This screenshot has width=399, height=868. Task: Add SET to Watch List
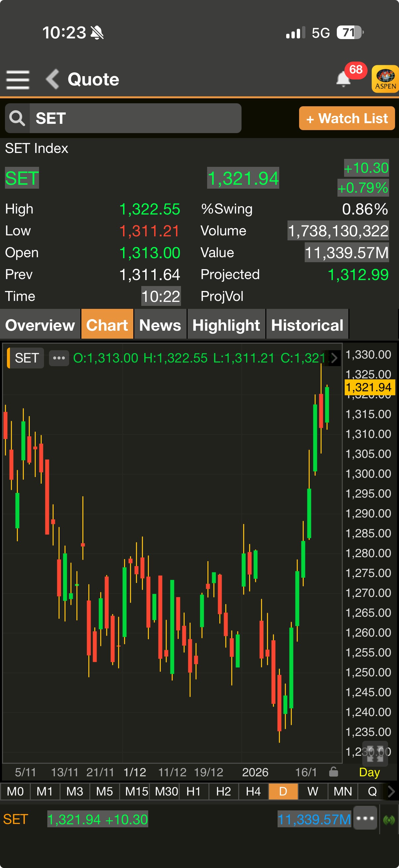[x=347, y=118]
